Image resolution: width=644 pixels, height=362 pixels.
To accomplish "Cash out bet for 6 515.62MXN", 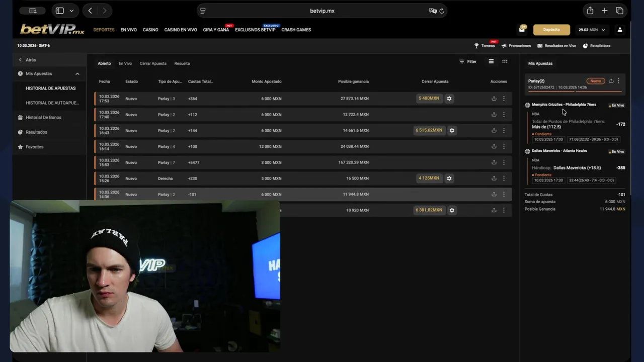I will click(x=429, y=130).
